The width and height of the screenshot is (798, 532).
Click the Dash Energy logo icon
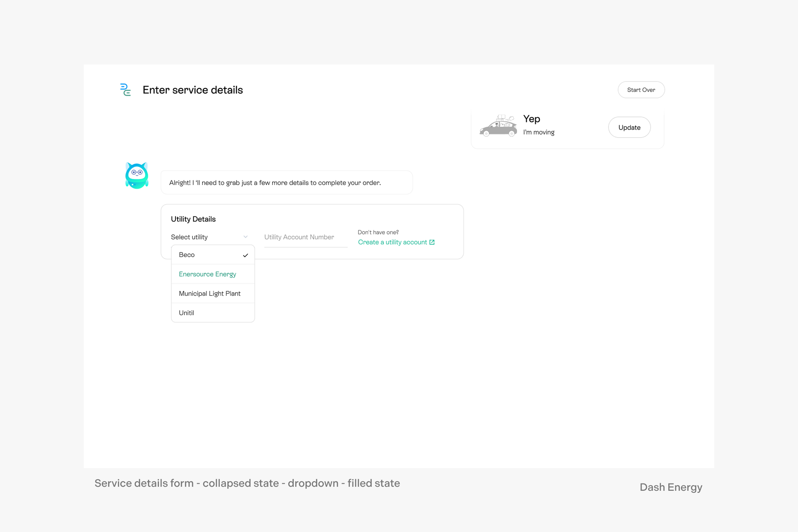(x=126, y=90)
